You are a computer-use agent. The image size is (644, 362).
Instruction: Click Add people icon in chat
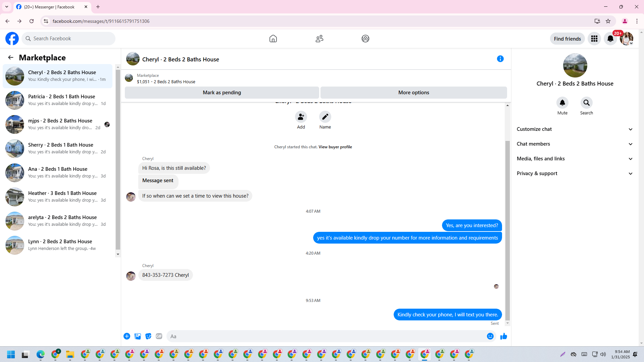pyautogui.click(x=301, y=117)
